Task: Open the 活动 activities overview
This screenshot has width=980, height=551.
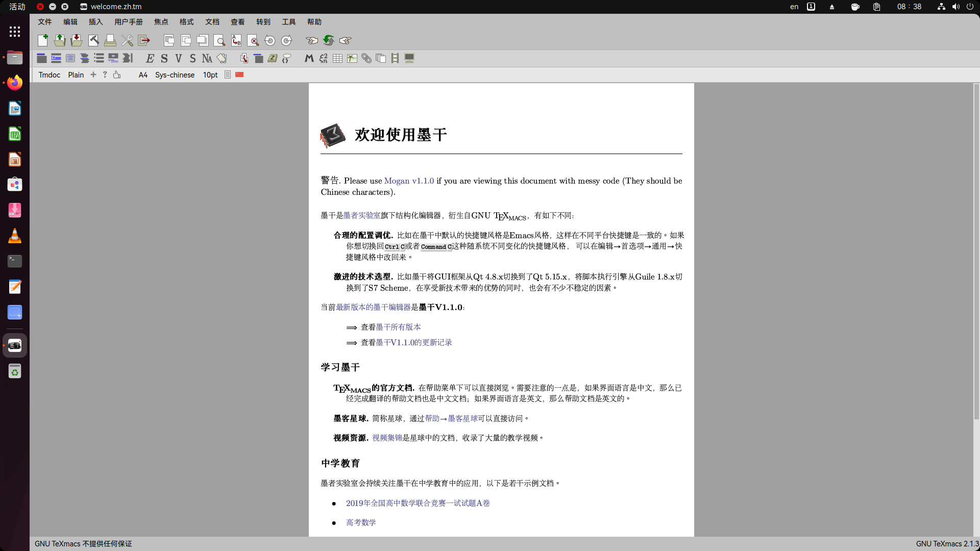Action: (17, 7)
